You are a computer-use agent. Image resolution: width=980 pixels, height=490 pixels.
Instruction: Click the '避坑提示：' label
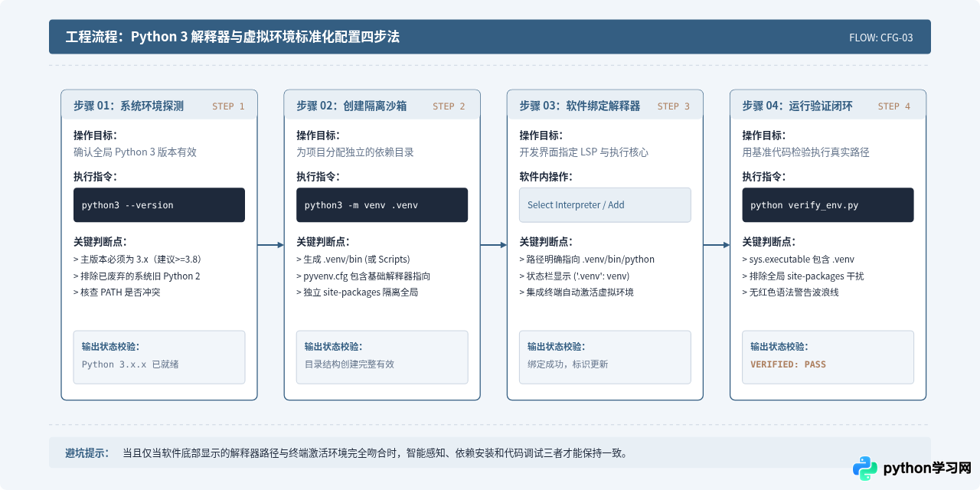coord(87,453)
